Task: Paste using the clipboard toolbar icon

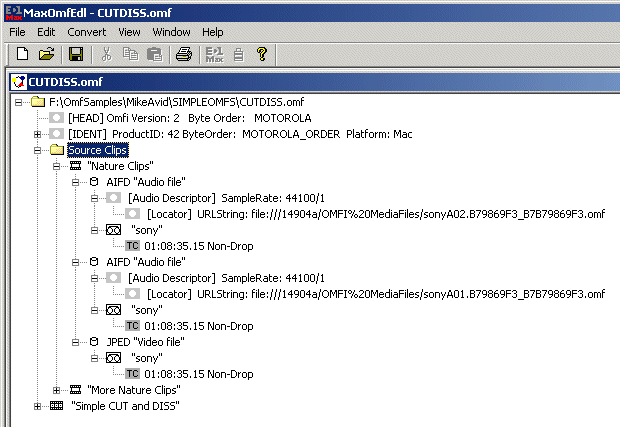Action: click(x=155, y=54)
